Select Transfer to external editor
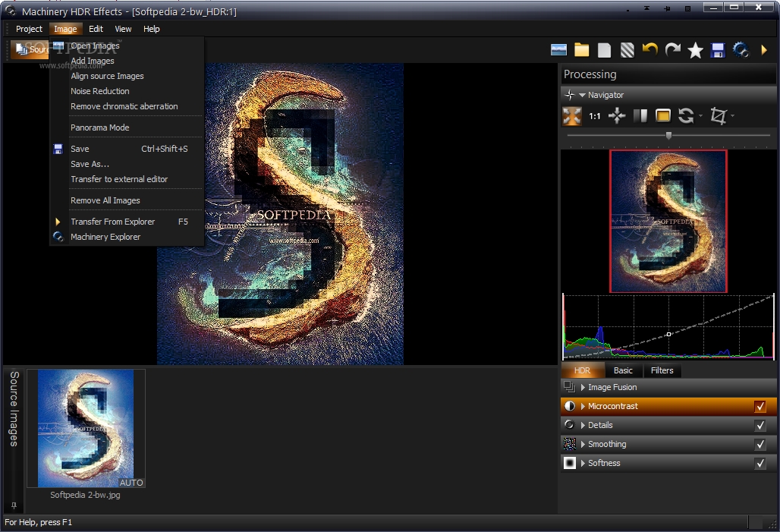This screenshot has height=532, width=780. click(127, 179)
